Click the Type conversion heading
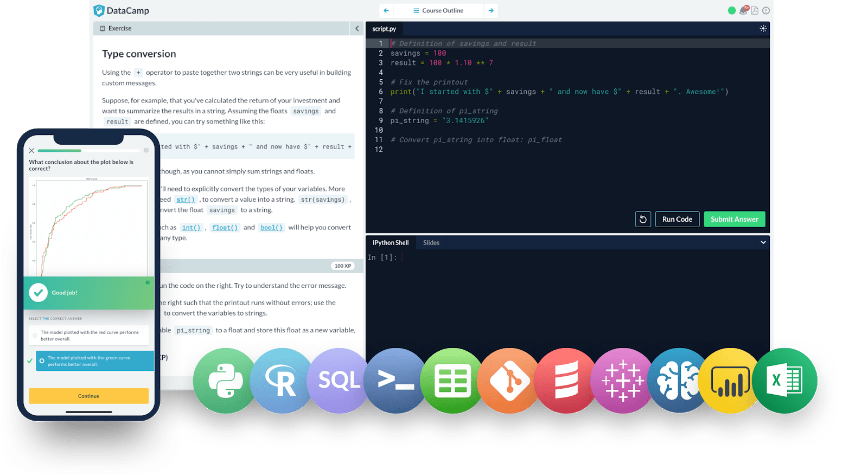868x476 pixels. [139, 54]
